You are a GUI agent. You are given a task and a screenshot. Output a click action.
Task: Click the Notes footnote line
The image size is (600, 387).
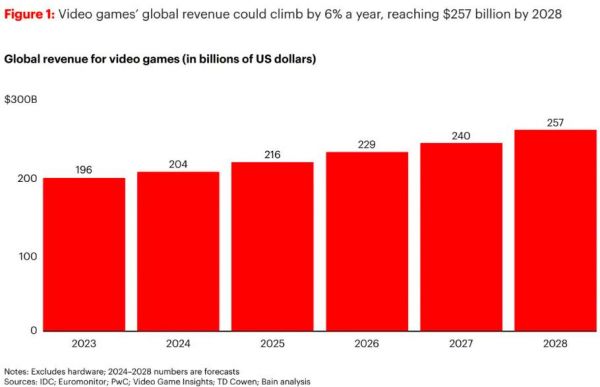tap(122, 372)
